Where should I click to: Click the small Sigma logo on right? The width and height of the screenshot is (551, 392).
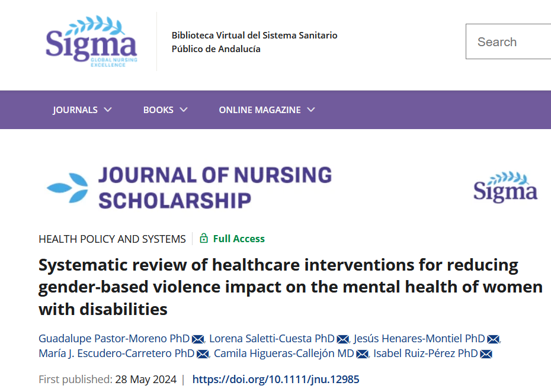coord(505,188)
